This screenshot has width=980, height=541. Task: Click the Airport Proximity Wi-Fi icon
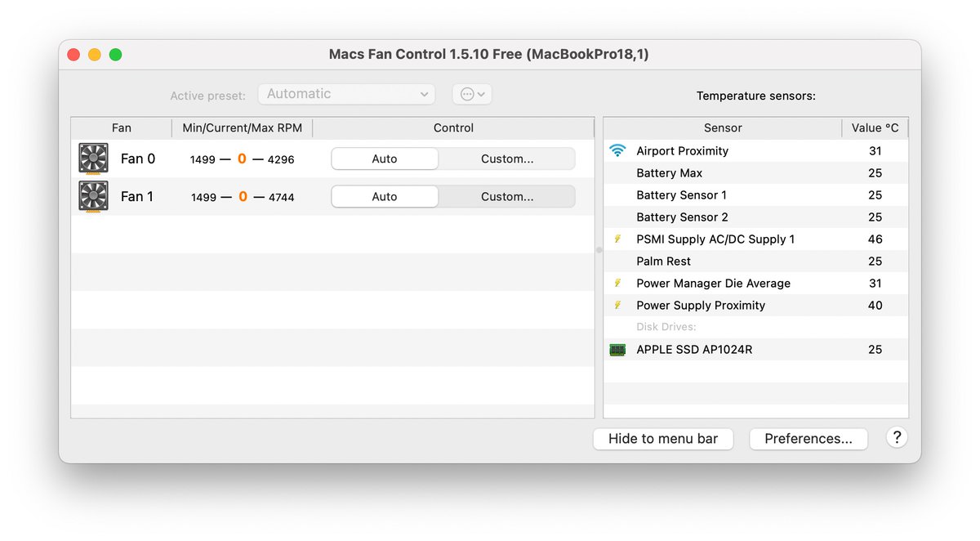click(617, 150)
